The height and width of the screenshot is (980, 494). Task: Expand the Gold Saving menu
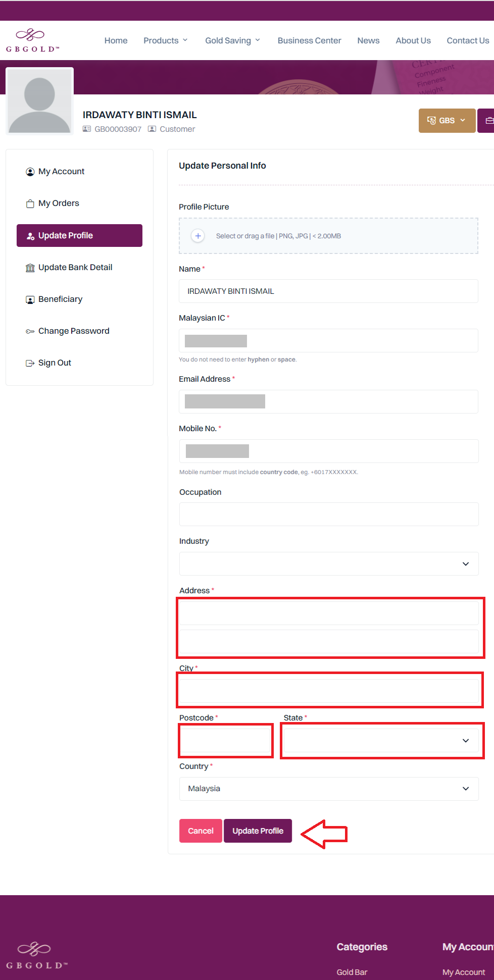tap(232, 40)
